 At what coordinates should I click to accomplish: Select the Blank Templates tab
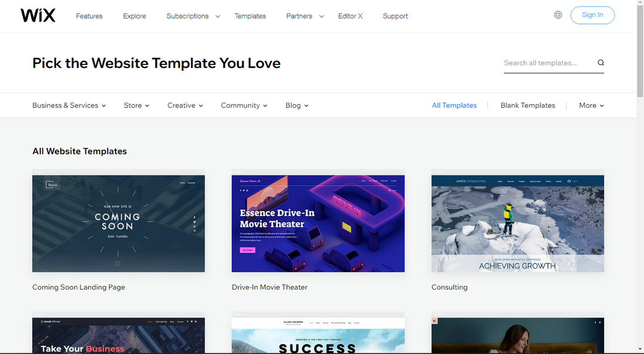click(527, 105)
